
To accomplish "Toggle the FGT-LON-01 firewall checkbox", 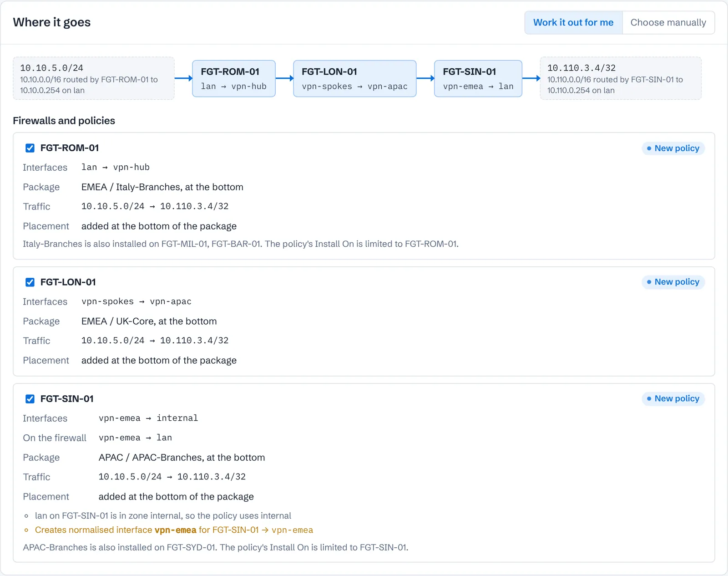I will coord(30,282).
